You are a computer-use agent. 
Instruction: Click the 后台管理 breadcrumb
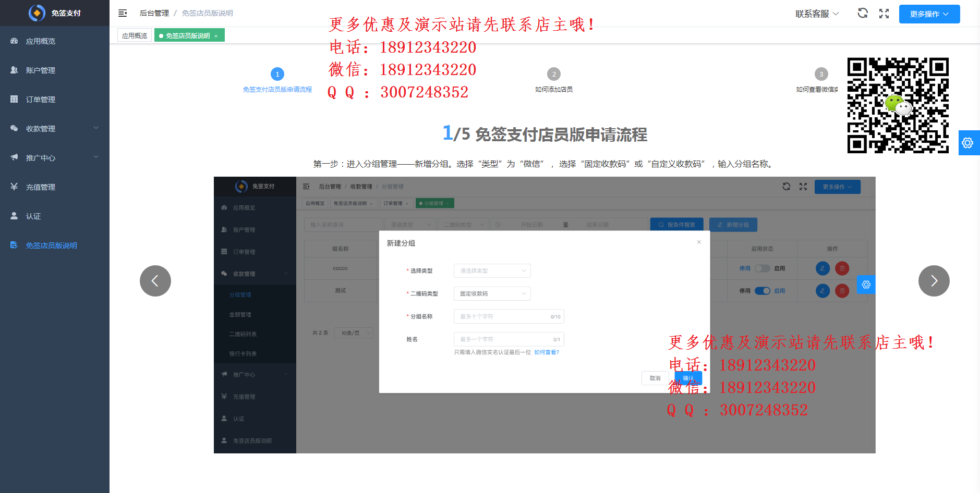coord(154,13)
